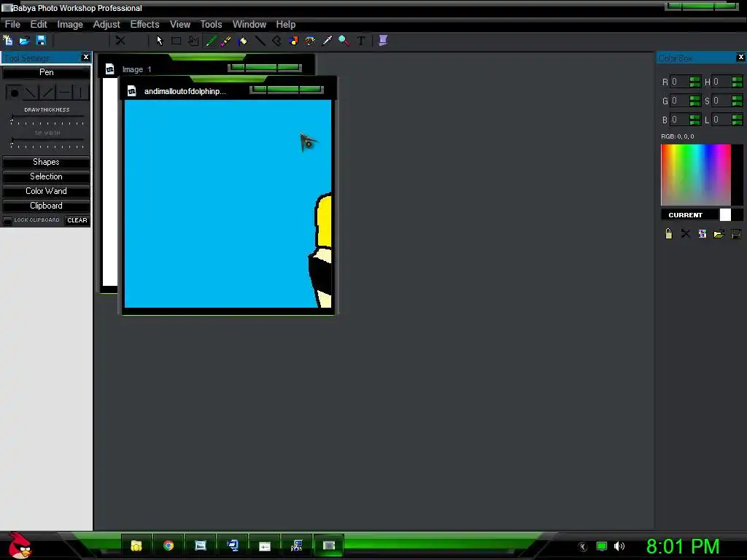Click the Cut scissors toolbar icon
Image resolution: width=747 pixels, height=560 pixels.
tap(120, 41)
